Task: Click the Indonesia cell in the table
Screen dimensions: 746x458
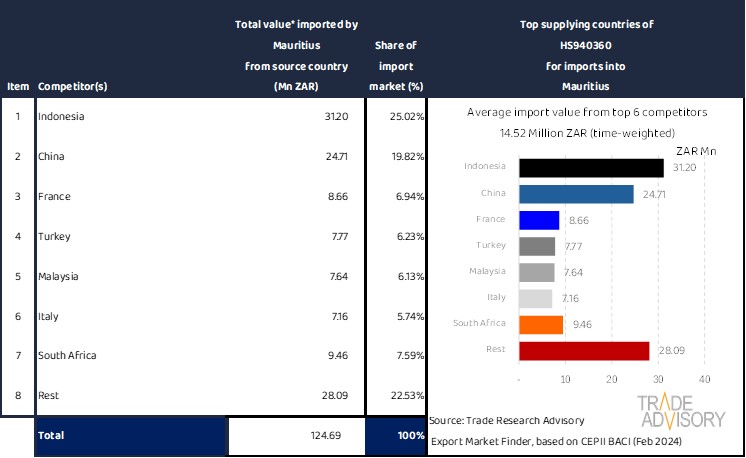Action: 61,117
